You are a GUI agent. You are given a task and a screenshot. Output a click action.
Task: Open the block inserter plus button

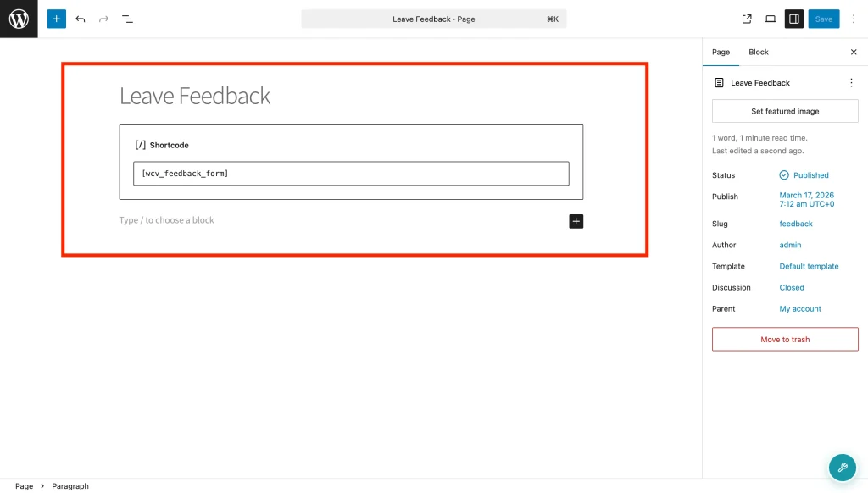click(57, 19)
